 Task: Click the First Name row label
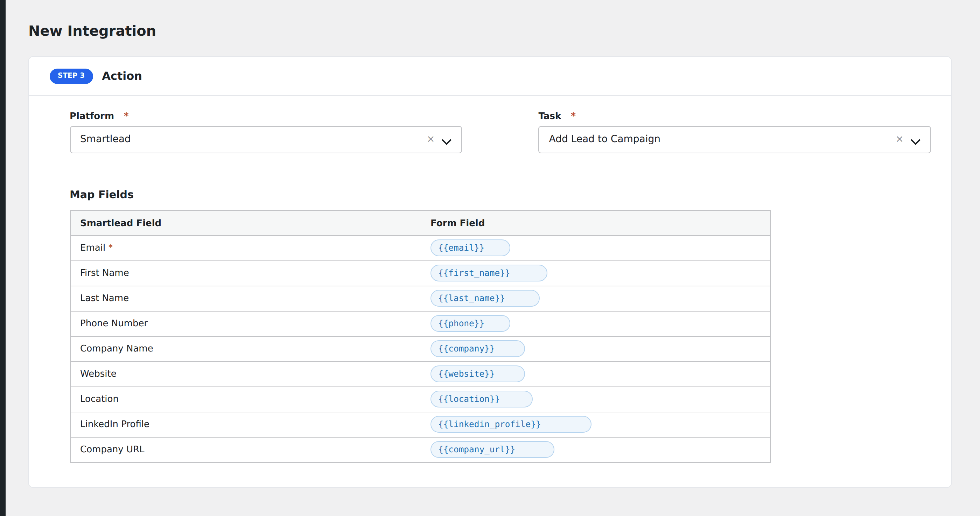(104, 273)
